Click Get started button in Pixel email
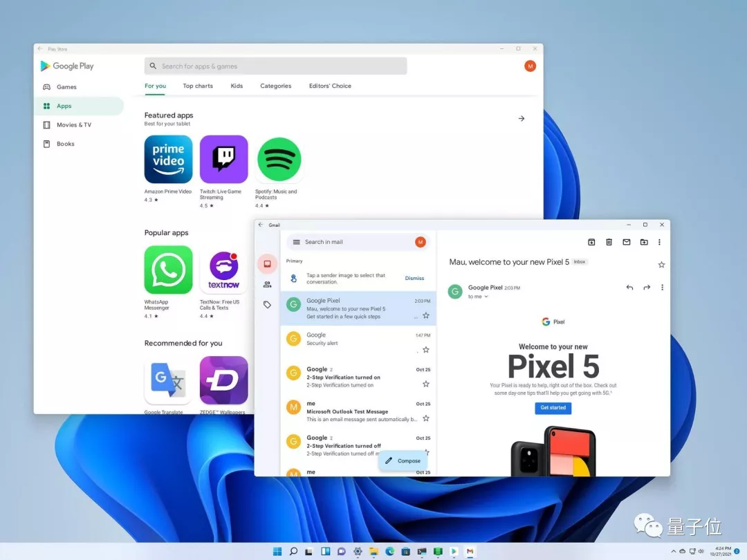 point(553,408)
